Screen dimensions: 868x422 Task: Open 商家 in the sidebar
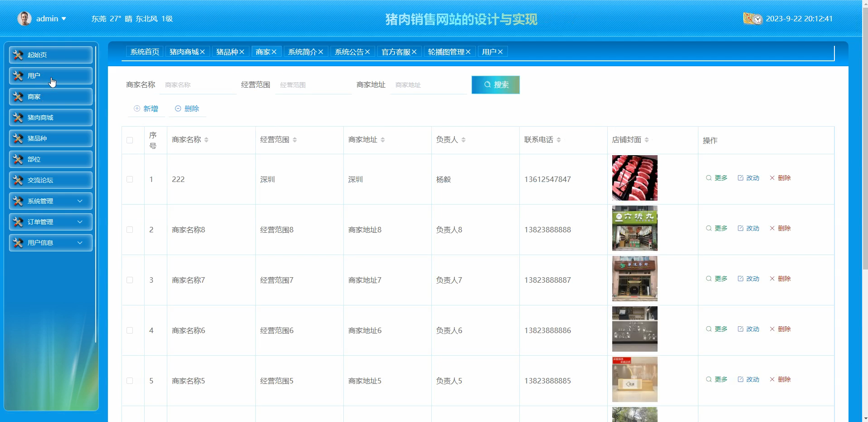click(51, 97)
